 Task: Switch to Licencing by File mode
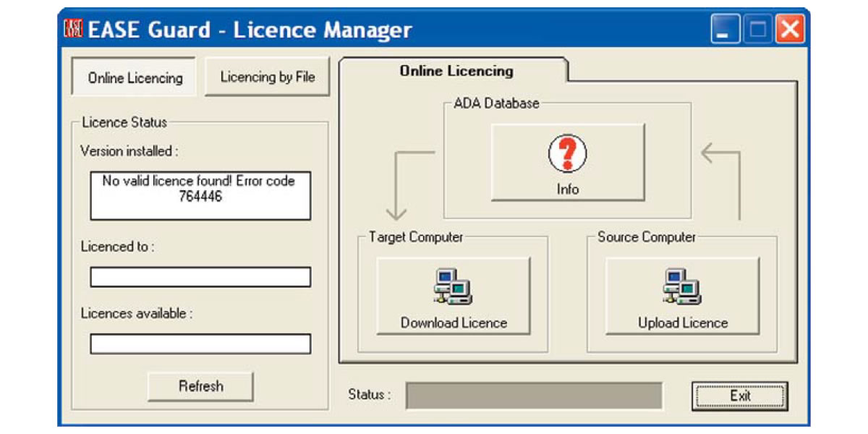tap(268, 77)
